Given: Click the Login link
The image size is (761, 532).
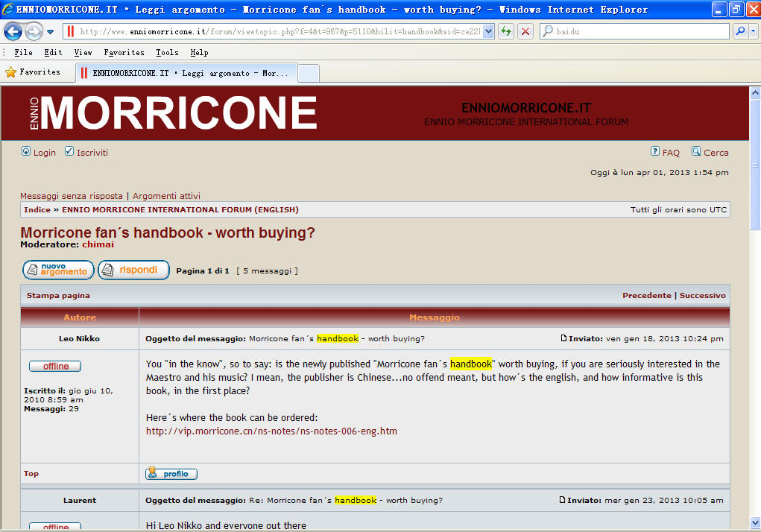Looking at the screenshot, I should (x=45, y=153).
